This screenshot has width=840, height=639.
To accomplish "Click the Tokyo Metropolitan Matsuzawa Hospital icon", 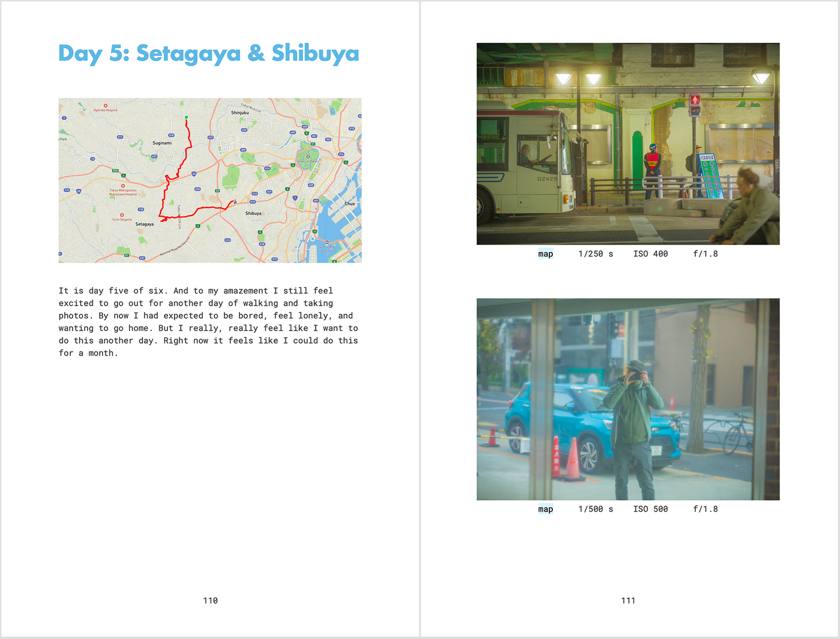I will click(x=123, y=185).
